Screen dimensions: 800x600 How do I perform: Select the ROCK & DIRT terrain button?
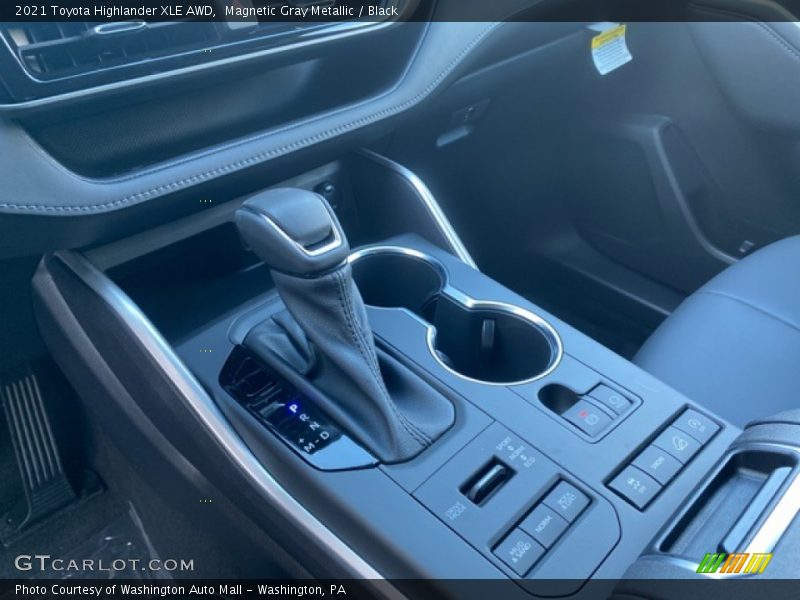click(566, 502)
